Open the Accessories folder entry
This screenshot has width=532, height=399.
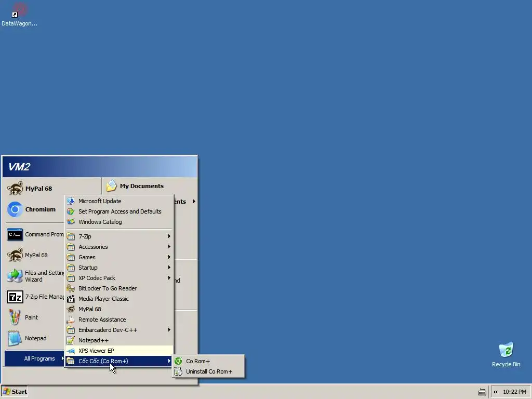pyautogui.click(x=119, y=247)
